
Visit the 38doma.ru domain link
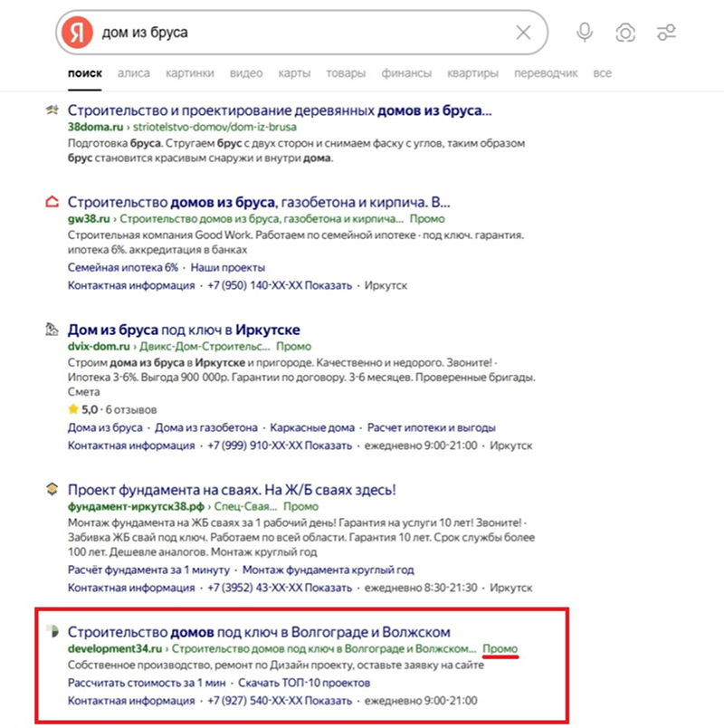pyautogui.click(x=95, y=127)
